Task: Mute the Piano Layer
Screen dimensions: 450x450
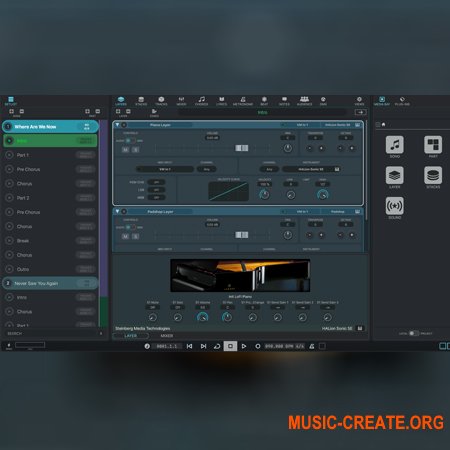Action: [125, 150]
